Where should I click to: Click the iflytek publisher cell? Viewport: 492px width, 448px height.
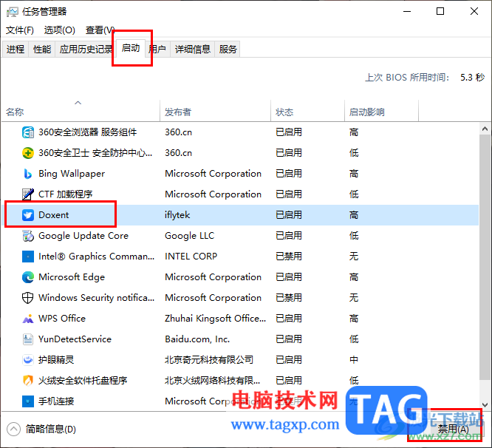click(177, 215)
